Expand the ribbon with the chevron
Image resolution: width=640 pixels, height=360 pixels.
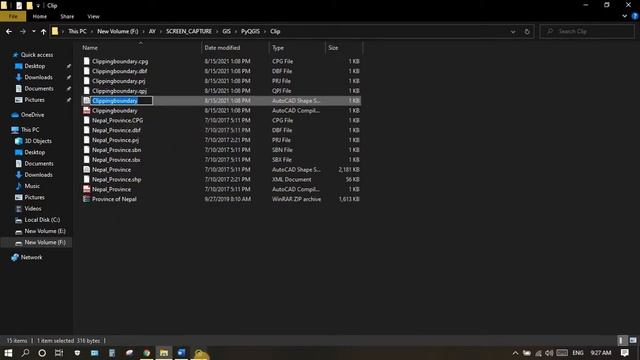(624, 16)
